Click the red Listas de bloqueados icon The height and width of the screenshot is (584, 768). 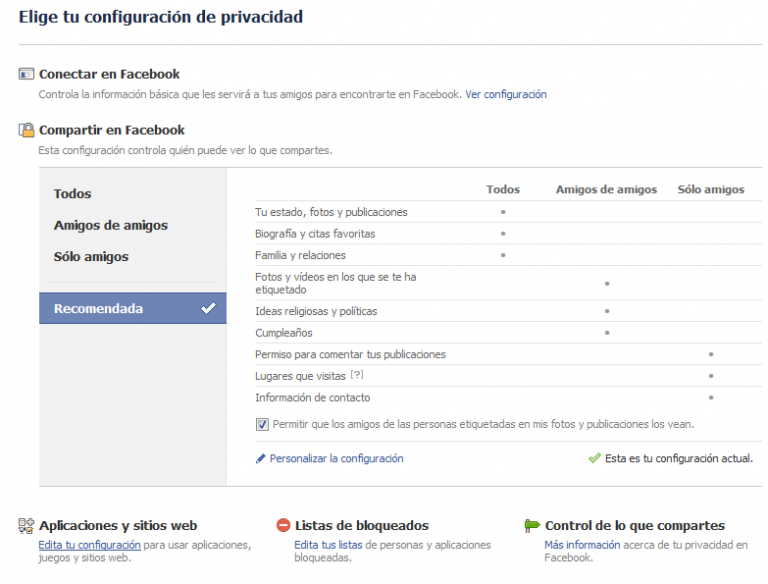click(283, 525)
